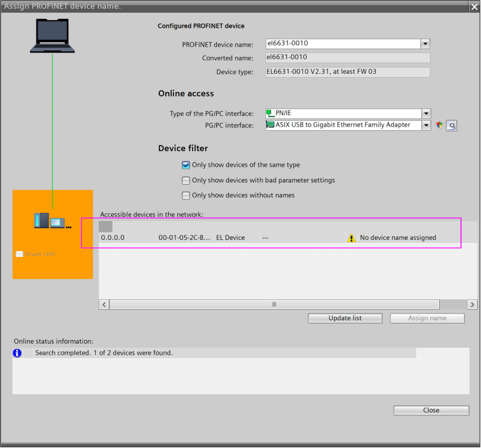
Task: Enable Only show devices without names
Action: point(186,196)
